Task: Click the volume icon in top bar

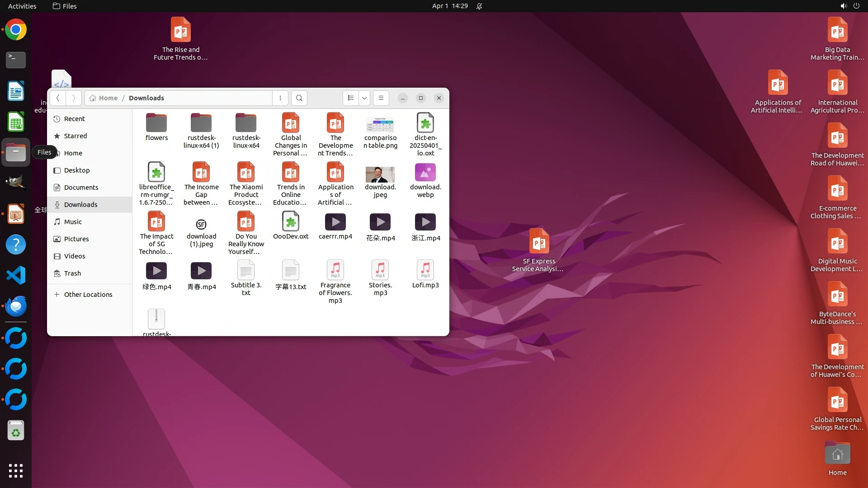Action: [843, 6]
